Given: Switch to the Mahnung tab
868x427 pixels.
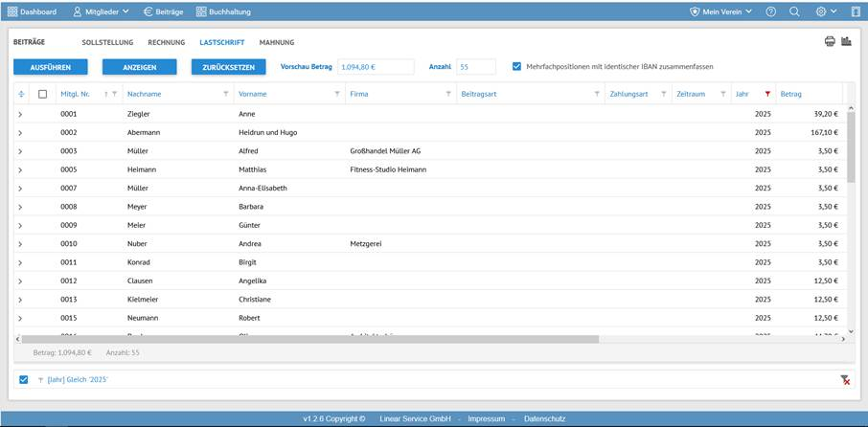Looking at the screenshot, I should coord(276,43).
